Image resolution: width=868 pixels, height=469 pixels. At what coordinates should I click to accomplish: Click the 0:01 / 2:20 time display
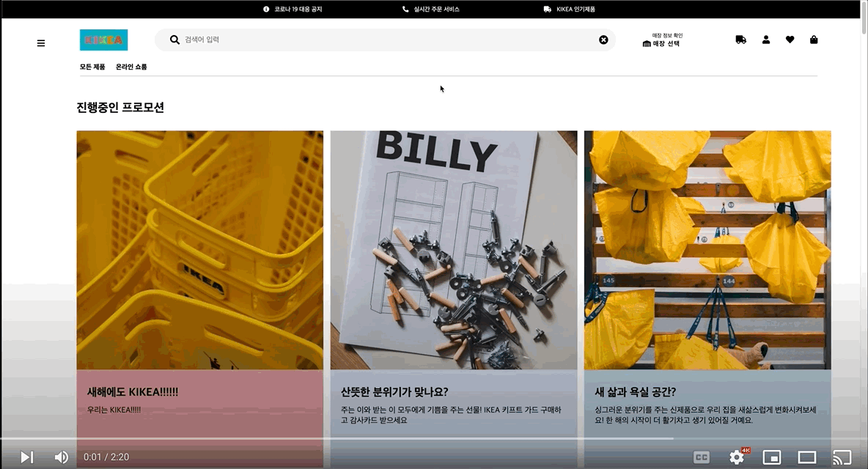pos(106,457)
